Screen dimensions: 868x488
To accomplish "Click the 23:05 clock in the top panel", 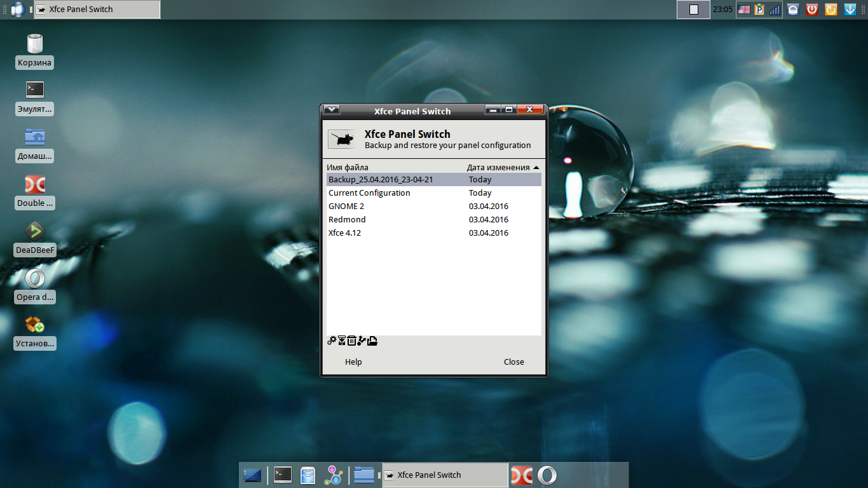I will coord(722,10).
